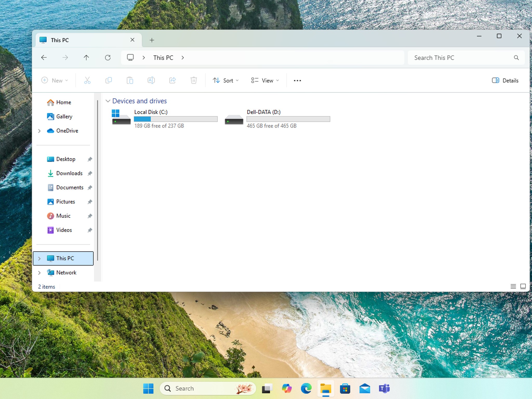Open a new tab with plus button
532x399 pixels.
coord(152,40)
